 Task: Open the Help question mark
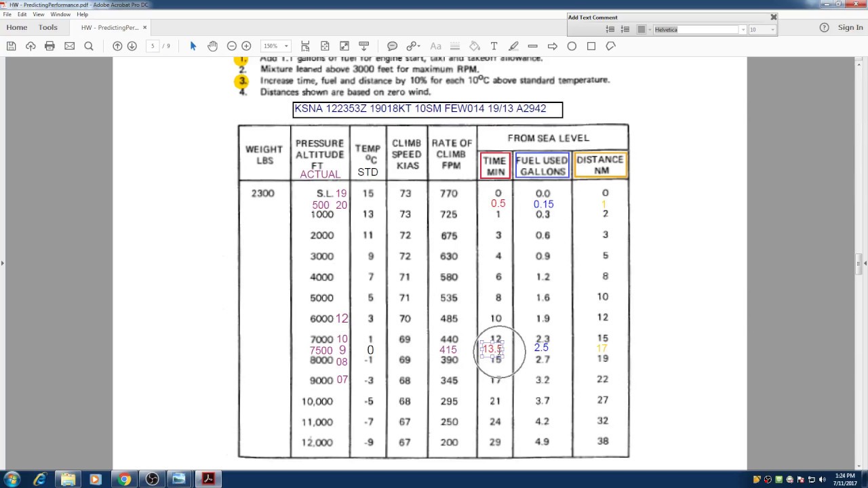click(824, 28)
